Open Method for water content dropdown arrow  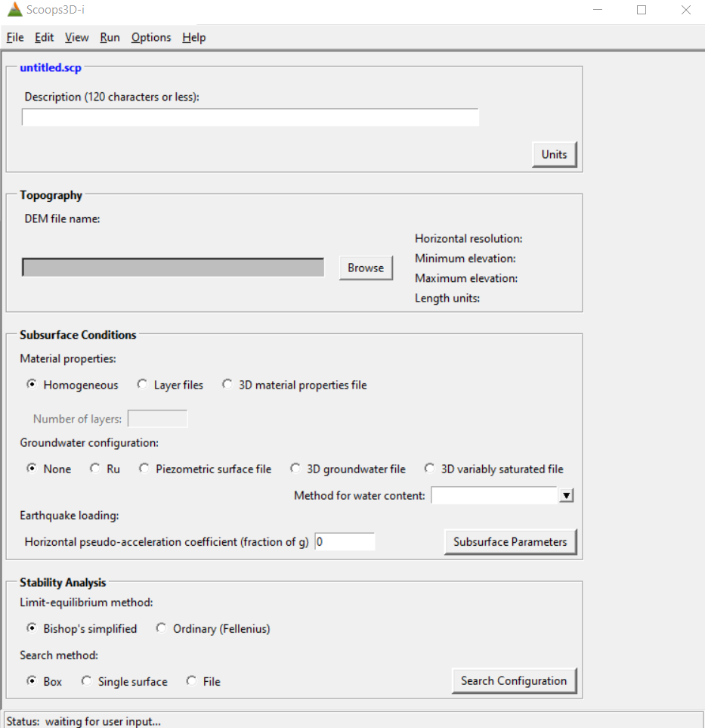[x=566, y=495]
